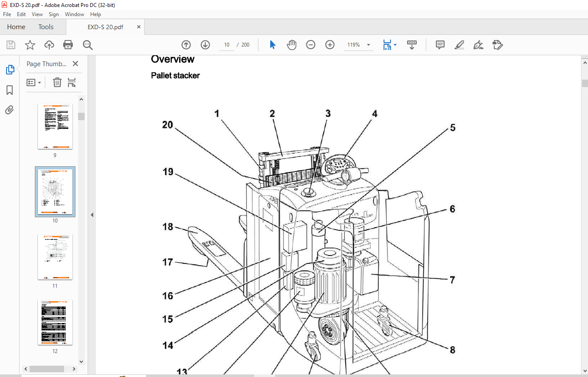Viewport: 588px width, 377px height.
Task: Click the 'Overview' heading text
Action: point(173,59)
